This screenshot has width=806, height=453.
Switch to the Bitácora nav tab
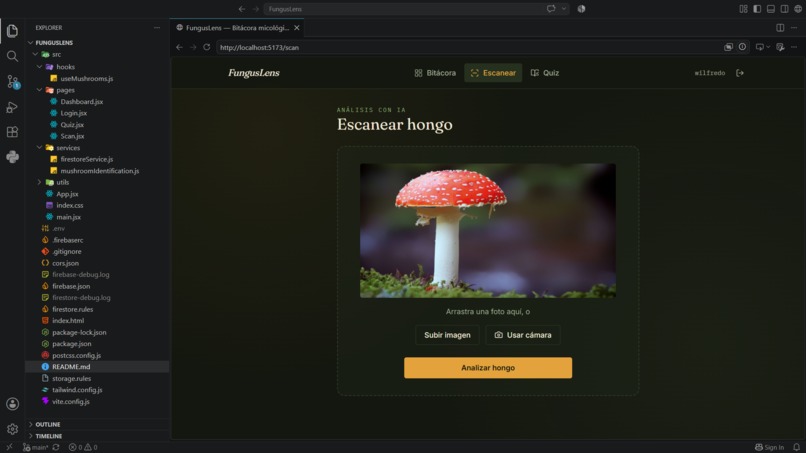click(x=435, y=73)
